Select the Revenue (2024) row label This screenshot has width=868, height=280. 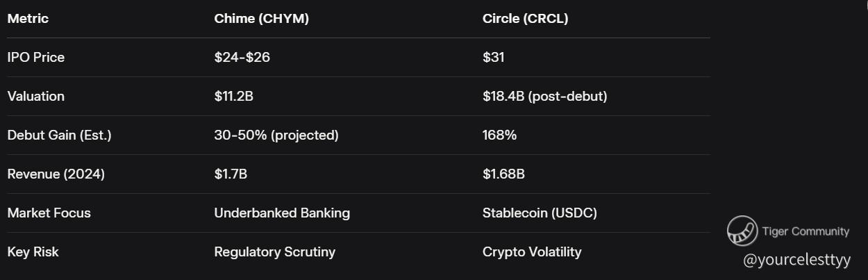pyautogui.click(x=56, y=174)
